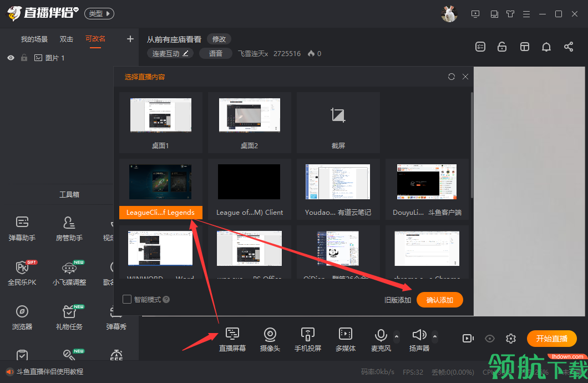Viewport: 588px width, 383px height.
Task: Open the 直播屏幕 screen capture tool
Action: [232, 339]
